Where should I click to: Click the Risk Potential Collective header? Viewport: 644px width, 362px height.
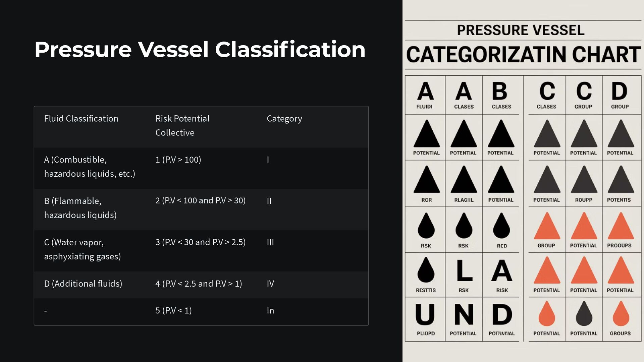pos(182,125)
